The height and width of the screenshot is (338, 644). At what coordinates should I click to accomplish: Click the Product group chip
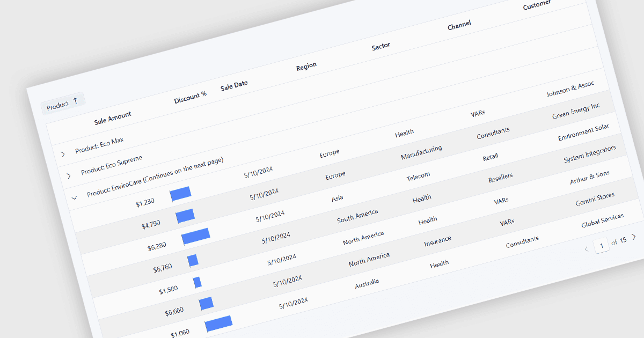(x=63, y=104)
